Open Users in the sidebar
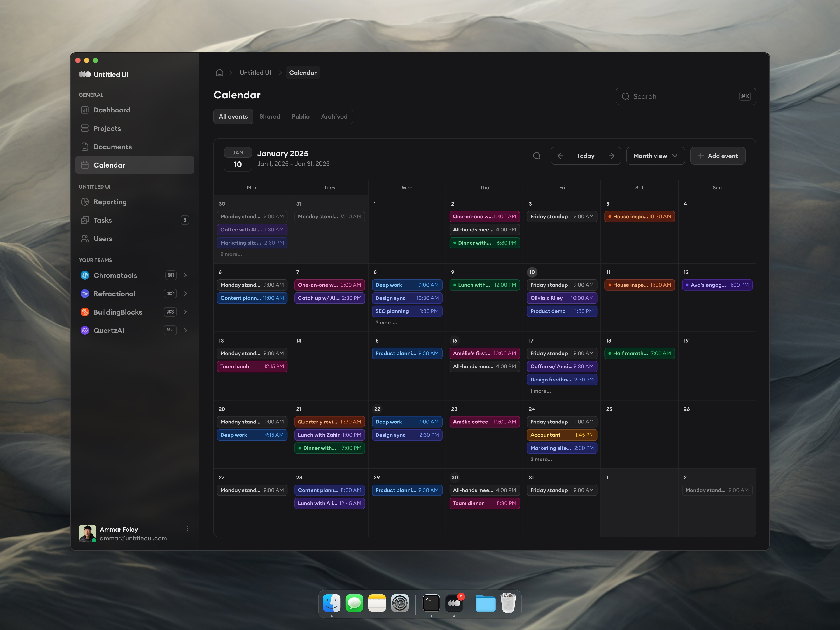This screenshot has width=840, height=630. (135, 238)
